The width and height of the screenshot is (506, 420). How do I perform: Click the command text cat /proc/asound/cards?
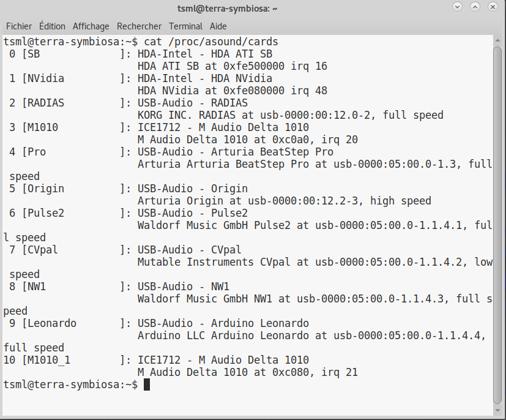coord(211,42)
